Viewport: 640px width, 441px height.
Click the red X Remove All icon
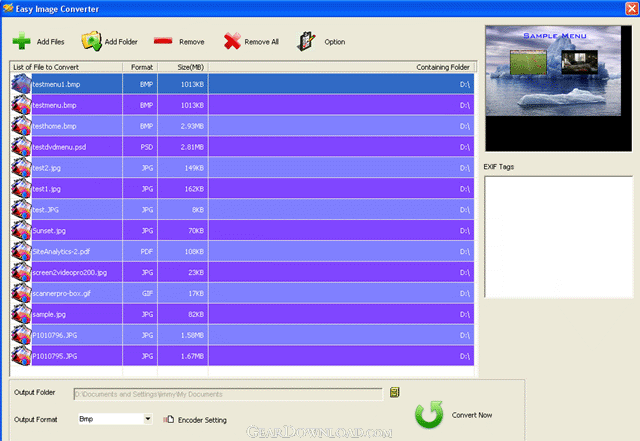tap(232, 41)
